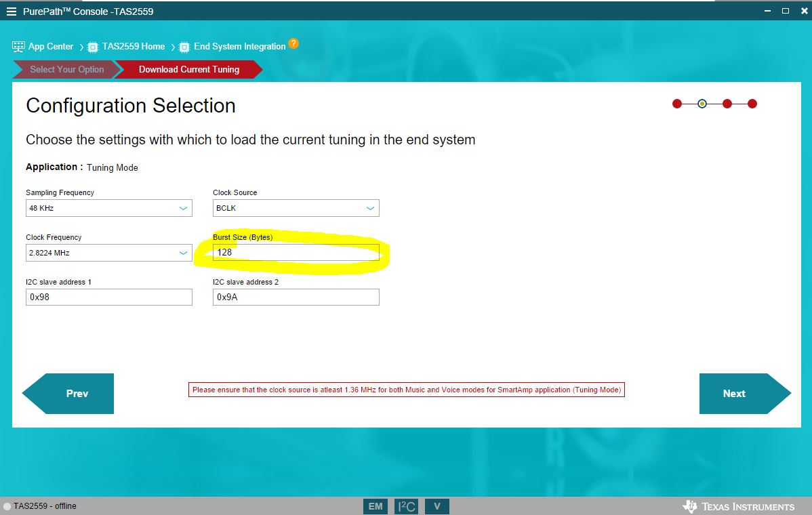Click the Burst Size input field
This screenshot has width=812, height=515.
point(296,253)
